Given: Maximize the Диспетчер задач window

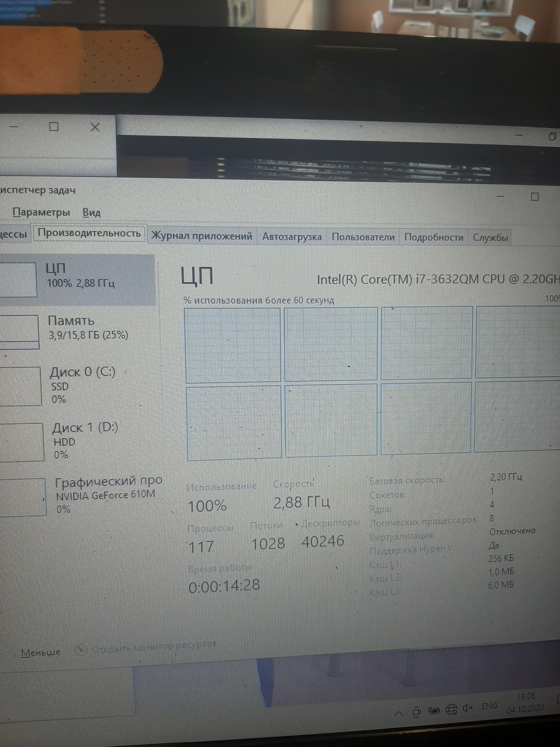Looking at the screenshot, I should coord(535,197).
